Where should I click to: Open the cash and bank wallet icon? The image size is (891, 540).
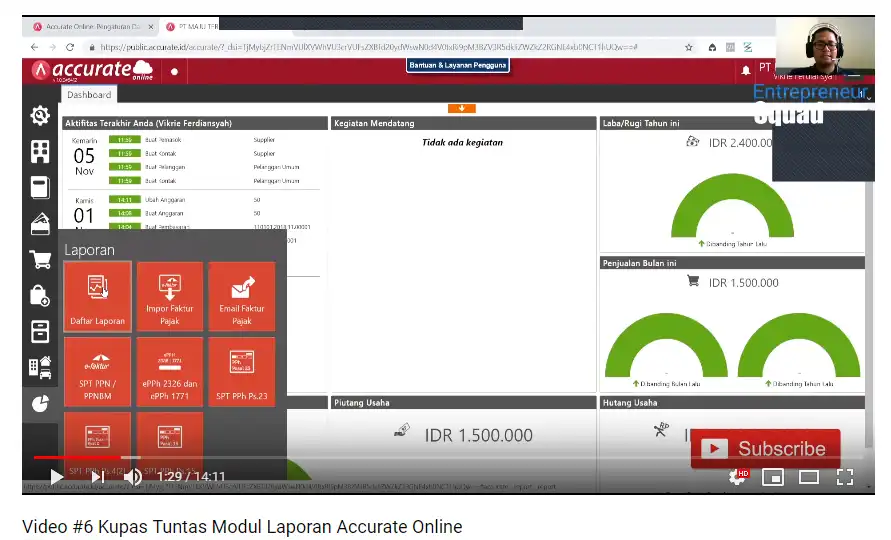point(40,224)
